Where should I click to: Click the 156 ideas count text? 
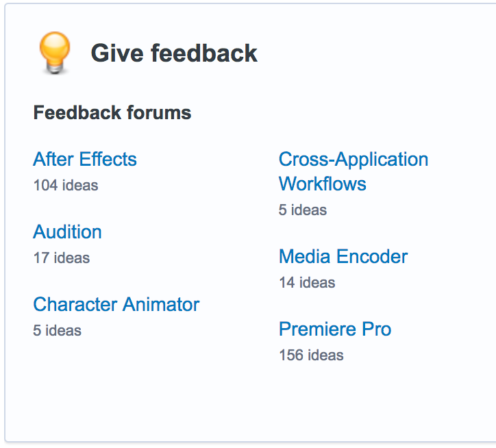pyautogui.click(x=311, y=355)
